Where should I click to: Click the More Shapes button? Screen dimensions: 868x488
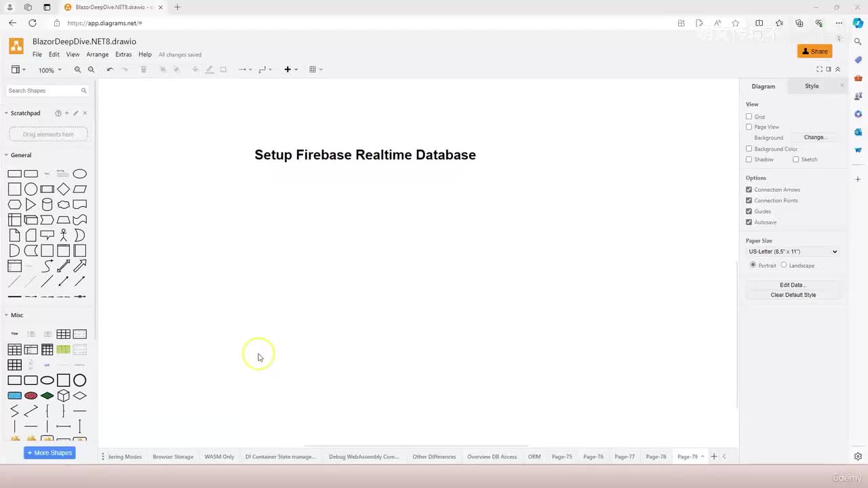point(49,453)
